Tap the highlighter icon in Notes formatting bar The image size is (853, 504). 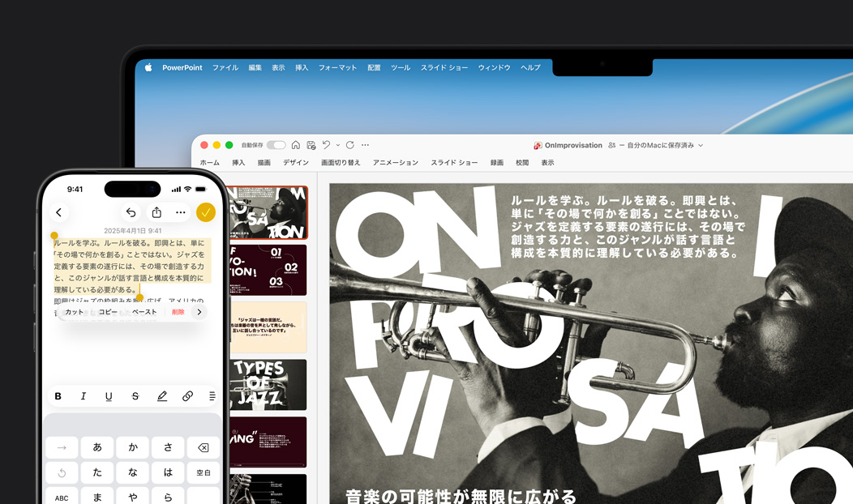point(162,395)
